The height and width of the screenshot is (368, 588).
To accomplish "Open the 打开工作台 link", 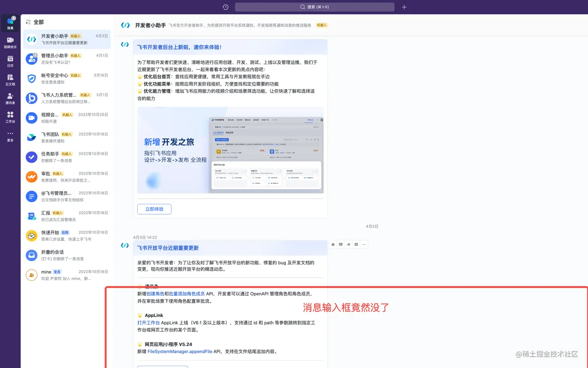I will [149, 323].
